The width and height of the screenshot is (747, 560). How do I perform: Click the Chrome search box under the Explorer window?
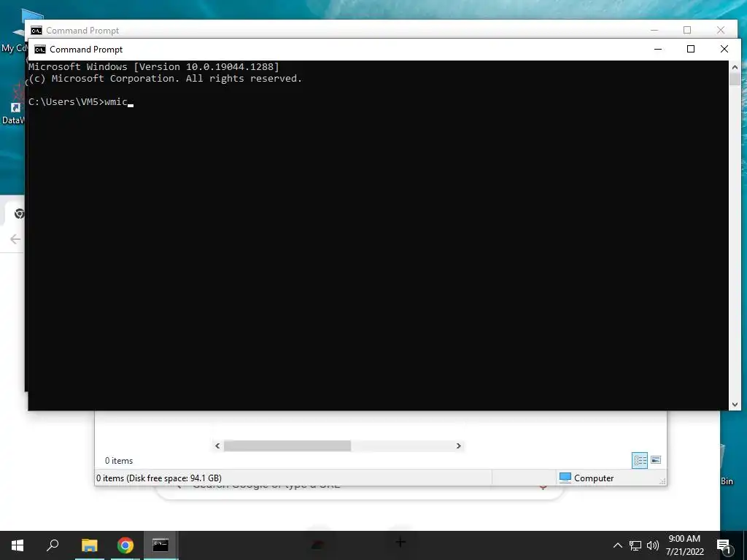[x=360, y=492]
